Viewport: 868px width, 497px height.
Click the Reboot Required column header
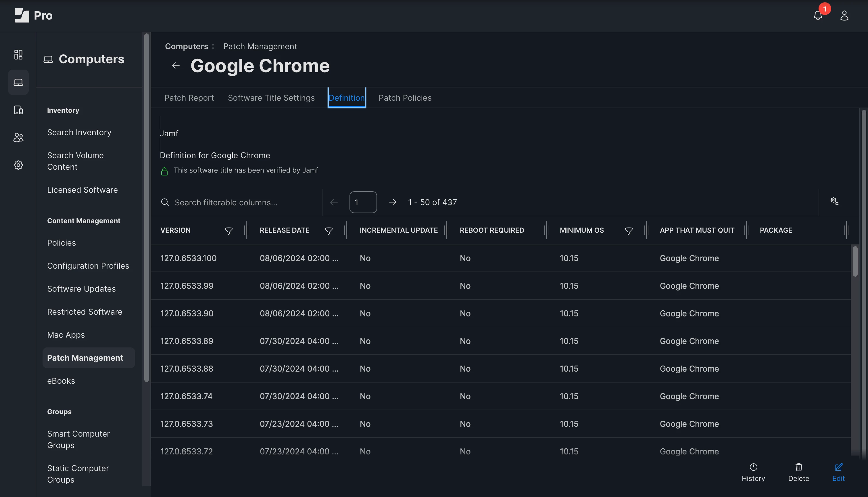pyautogui.click(x=492, y=230)
